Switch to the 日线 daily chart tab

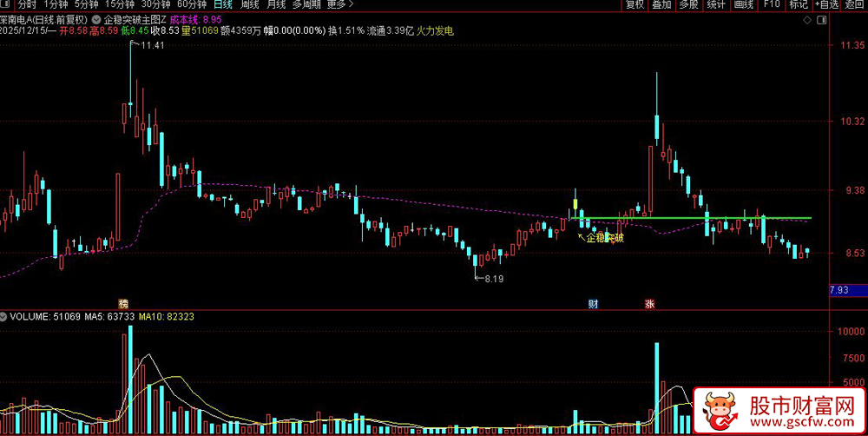[223, 4]
